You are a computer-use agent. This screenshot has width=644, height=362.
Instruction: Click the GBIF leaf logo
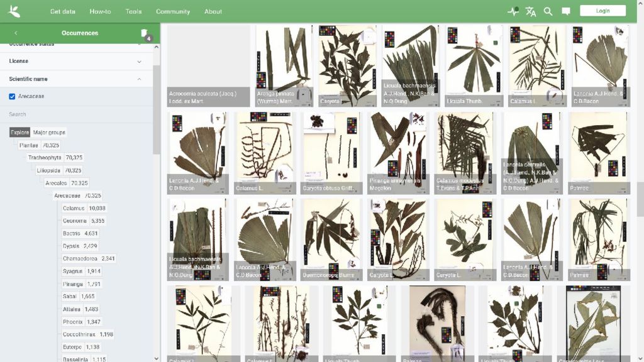[14, 11]
